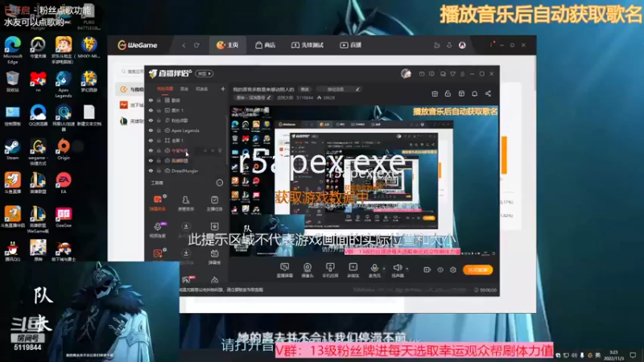Hide the DreadHunger source layer
The width and height of the screenshot is (644, 362).
click(151, 171)
